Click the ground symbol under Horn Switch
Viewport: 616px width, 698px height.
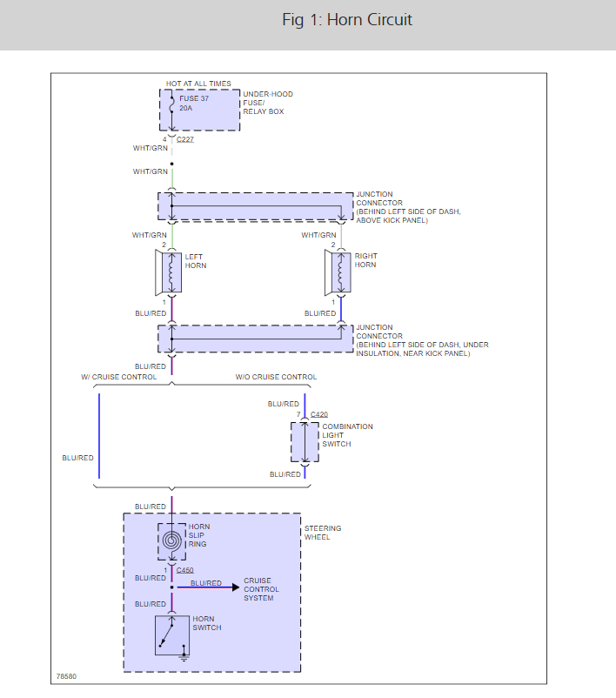click(x=184, y=657)
